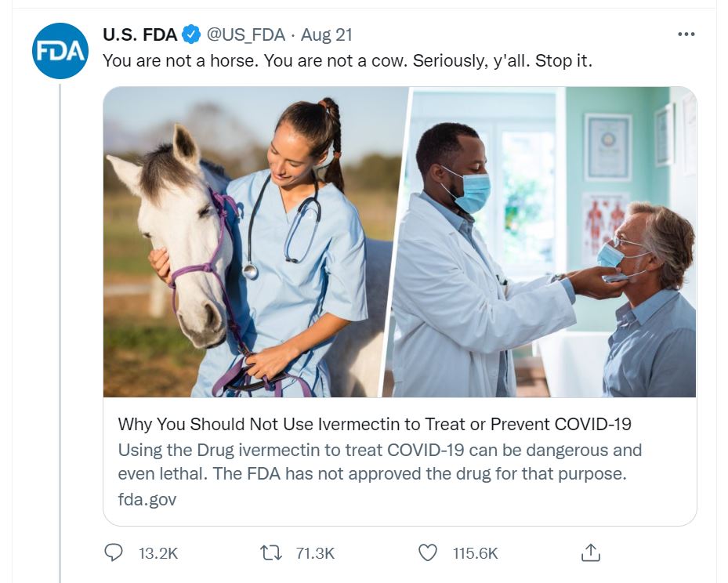Click the tweet text about horse and cow
Screen dimensions: 728x583
pyautogui.click(x=347, y=61)
